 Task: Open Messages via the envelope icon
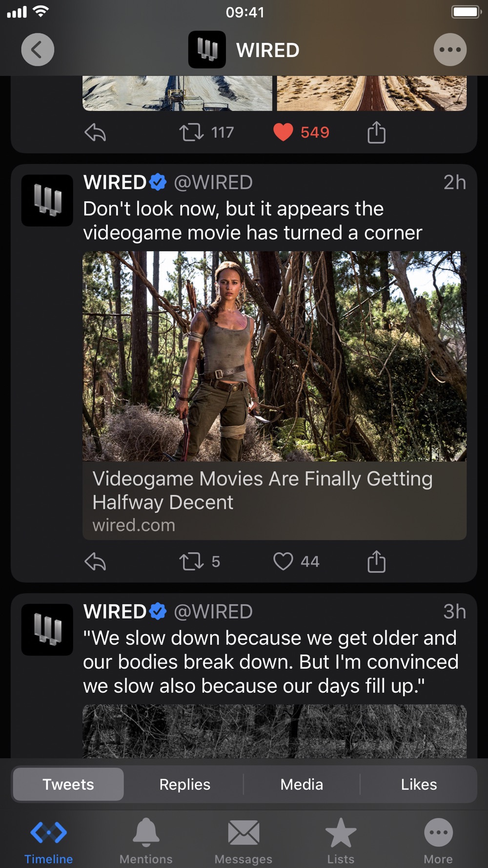tap(244, 841)
